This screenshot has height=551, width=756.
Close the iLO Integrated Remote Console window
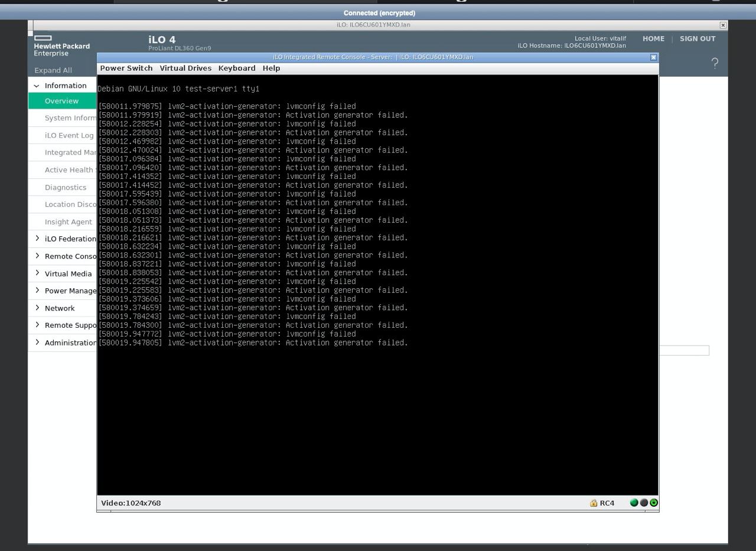tap(653, 57)
